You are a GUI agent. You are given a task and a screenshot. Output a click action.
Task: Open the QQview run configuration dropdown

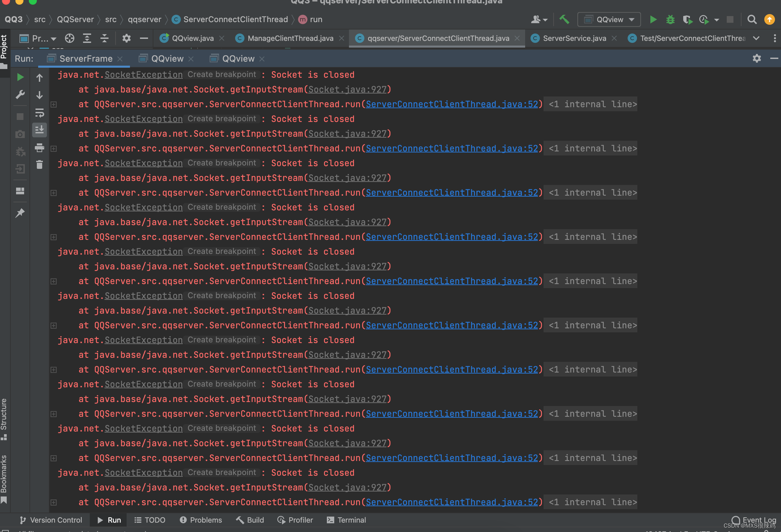click(609, 19)
